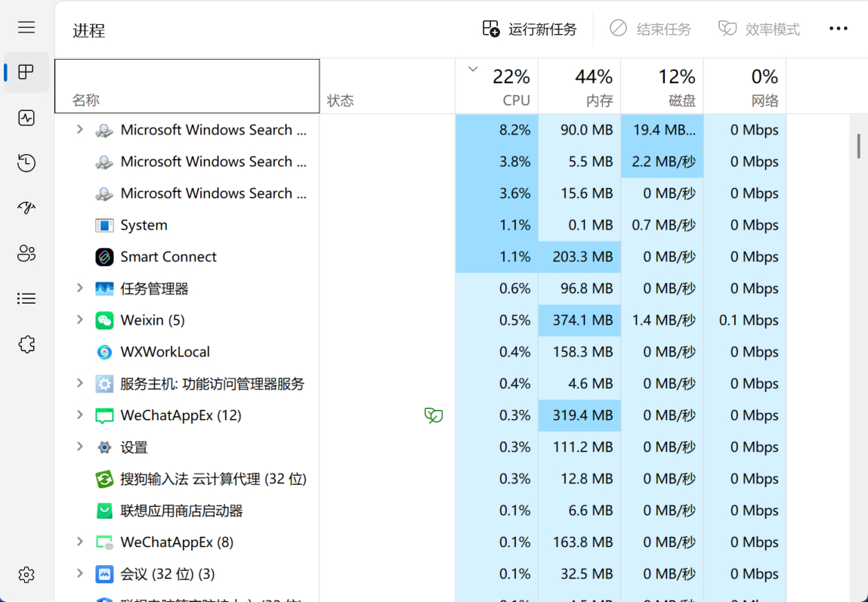Open the Services puzzle-piece sidebar icon
The width and height of the screenshot is (868, 602).
pos(26,344)
